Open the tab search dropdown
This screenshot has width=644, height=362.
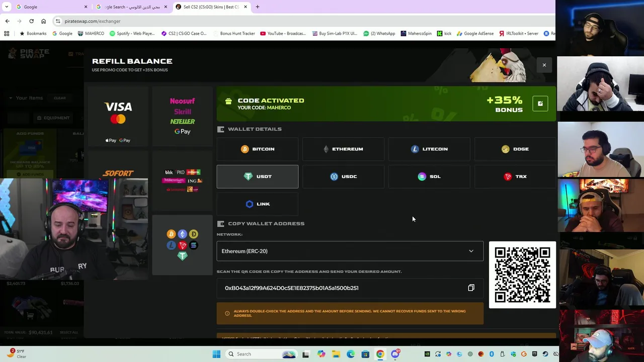point(7,7)
